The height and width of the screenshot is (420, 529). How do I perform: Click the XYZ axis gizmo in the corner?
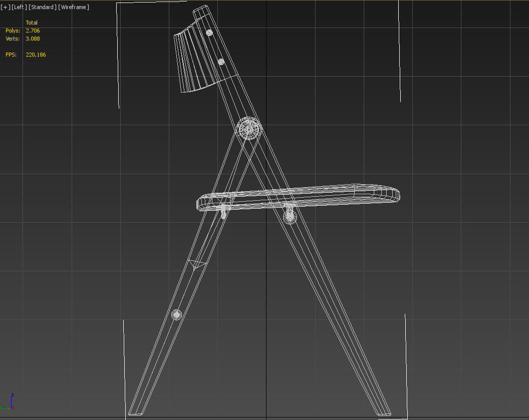point(8,401)
